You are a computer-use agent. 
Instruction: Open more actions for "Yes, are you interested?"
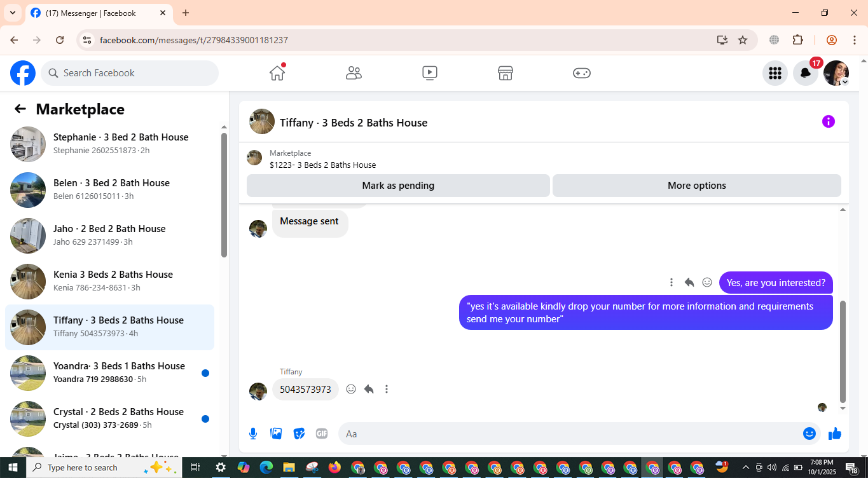coord(672,282)
